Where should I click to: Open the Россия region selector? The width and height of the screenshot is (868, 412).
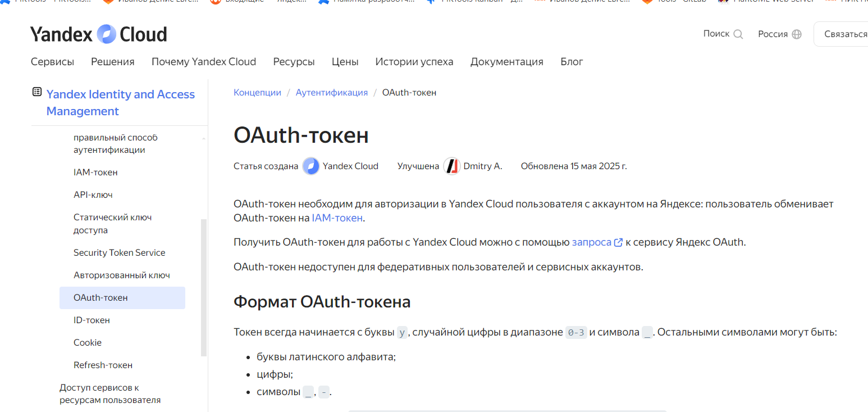click(x=780, y=34)
